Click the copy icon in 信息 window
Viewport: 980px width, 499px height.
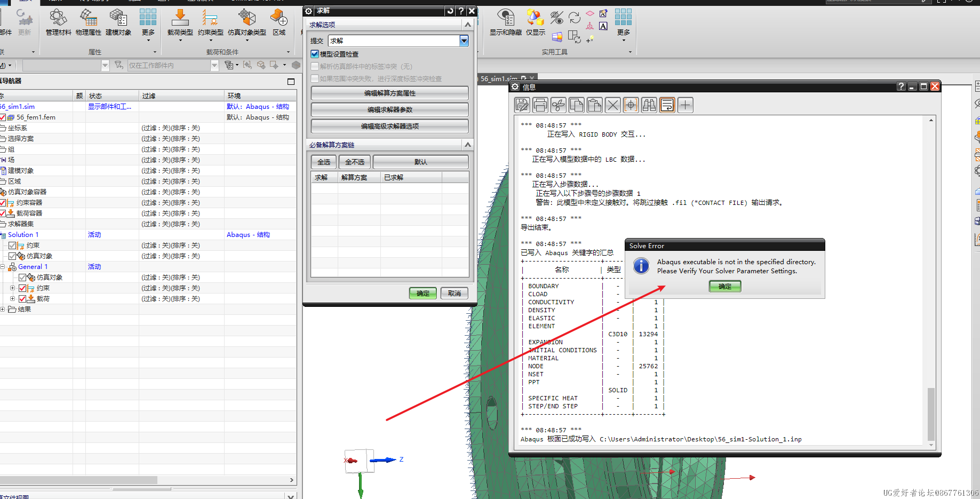click(x=577, y=105)
